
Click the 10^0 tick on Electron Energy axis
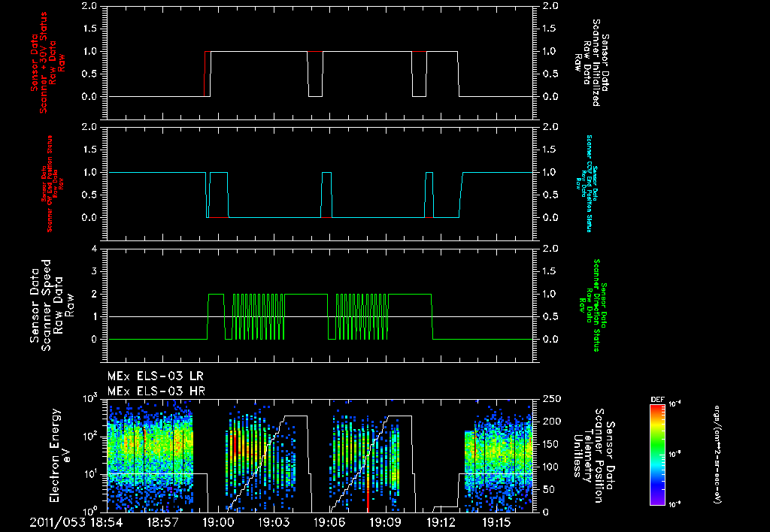coord(89,510)
